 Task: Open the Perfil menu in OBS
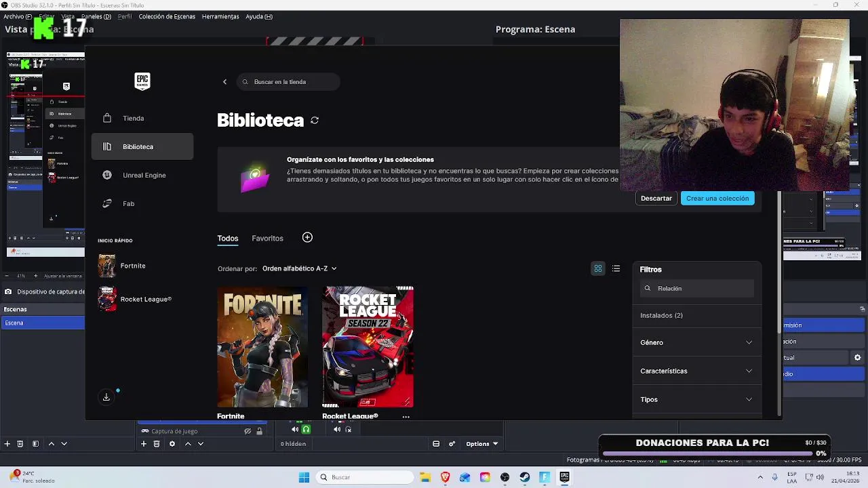point(125,16)
